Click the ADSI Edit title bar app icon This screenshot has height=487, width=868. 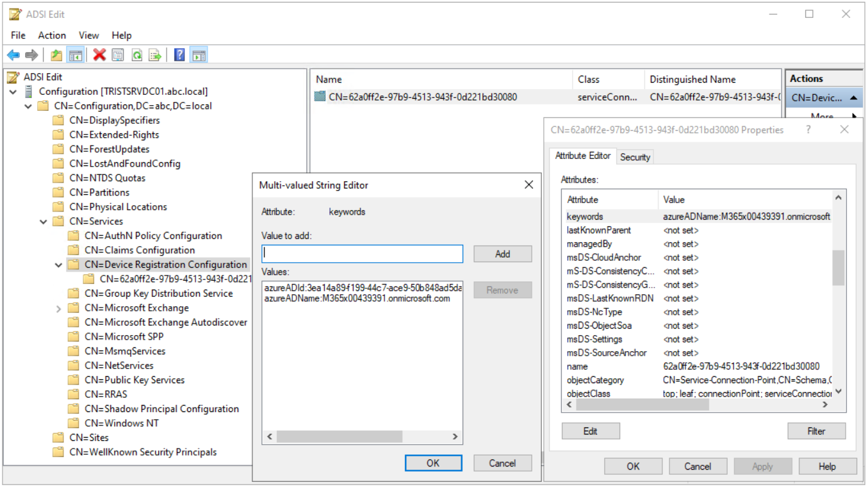coord(15,14)
